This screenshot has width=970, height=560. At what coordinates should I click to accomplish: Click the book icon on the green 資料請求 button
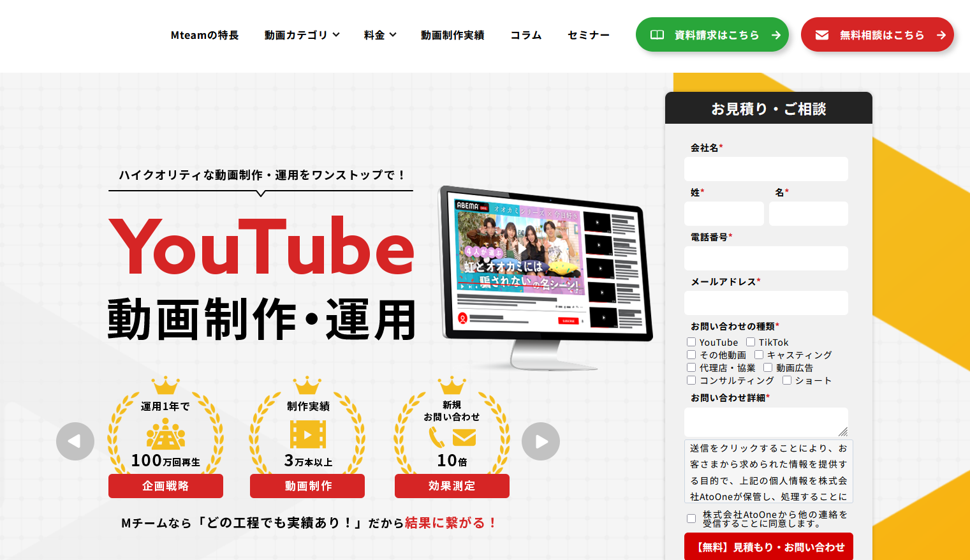tap(658, 35)
